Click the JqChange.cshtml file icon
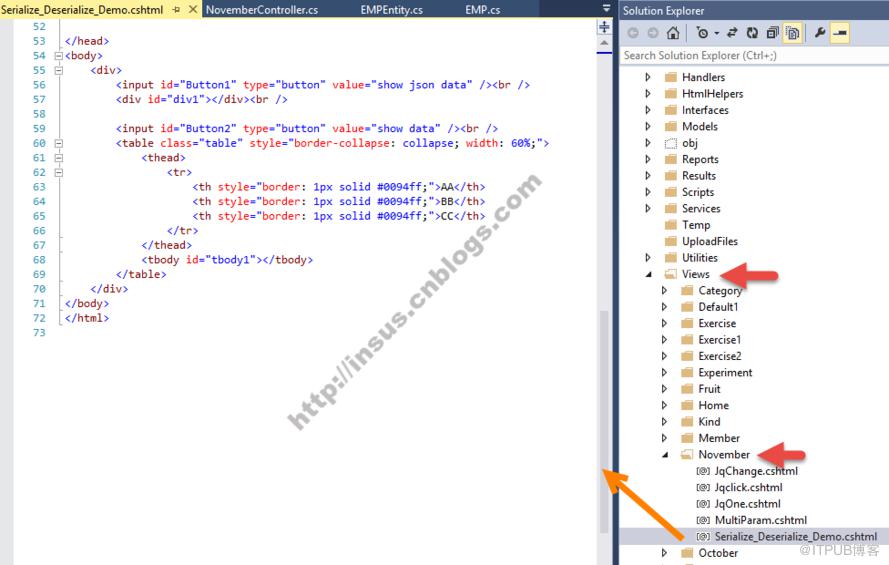Screen dimensions: 889x565 (x=703, y=471)
